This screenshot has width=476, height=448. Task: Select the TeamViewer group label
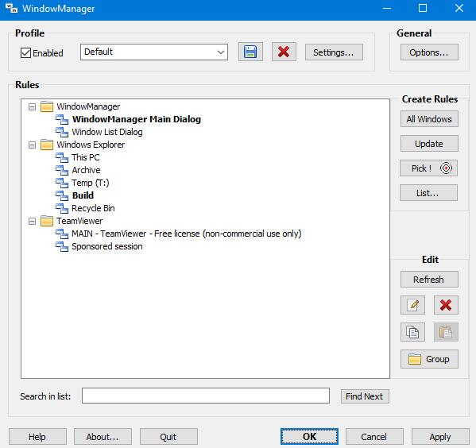point(79,221)
